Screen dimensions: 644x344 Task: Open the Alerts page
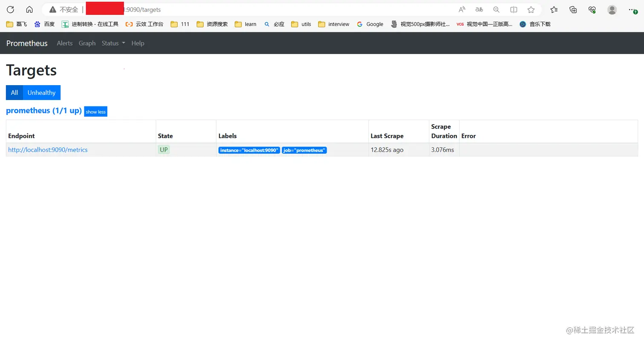(x=65, y=43)
